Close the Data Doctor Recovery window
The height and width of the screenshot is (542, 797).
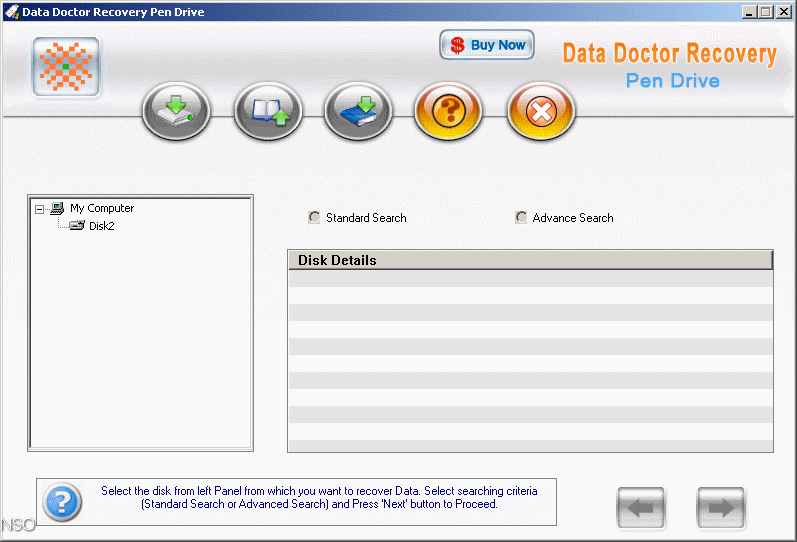tap(784, 12)
